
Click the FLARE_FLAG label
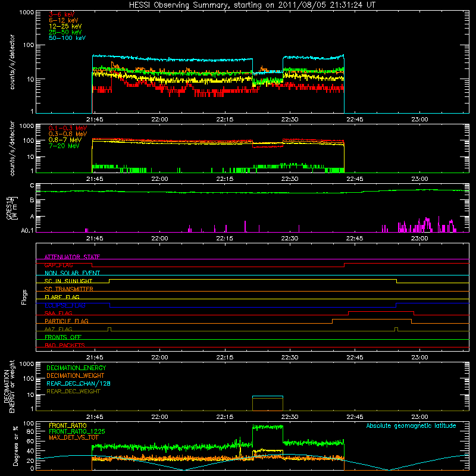pos(62,297)
